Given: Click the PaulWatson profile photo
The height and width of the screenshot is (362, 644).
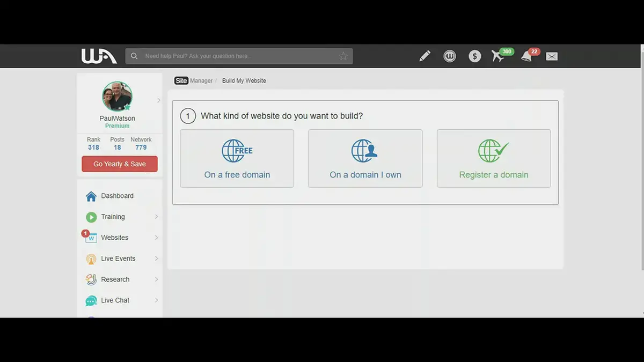Looking at the screenshot, I should coord(117,97).
